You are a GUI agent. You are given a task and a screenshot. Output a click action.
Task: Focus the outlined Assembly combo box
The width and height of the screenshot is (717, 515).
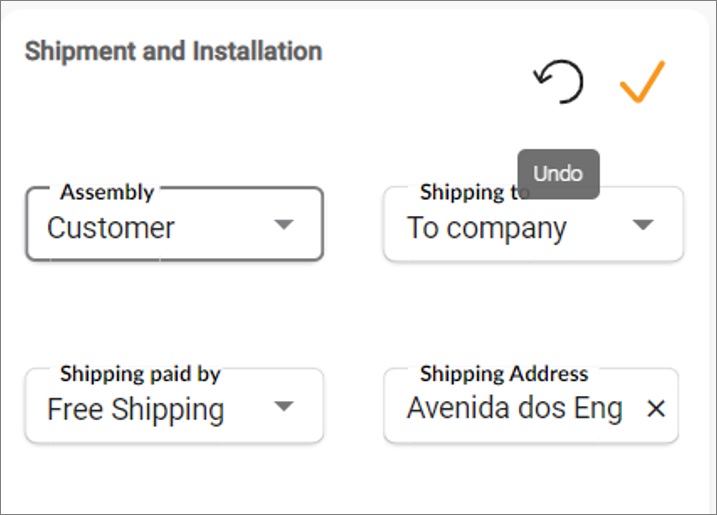[175, 224]
